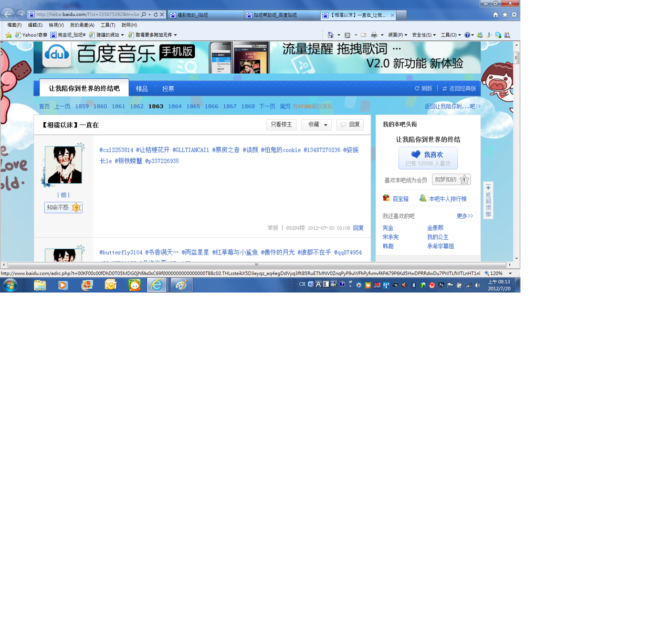This screenshot has height=617, width=672.
Task: Click the read mail icon in the command bar
Action: (363, 35)
